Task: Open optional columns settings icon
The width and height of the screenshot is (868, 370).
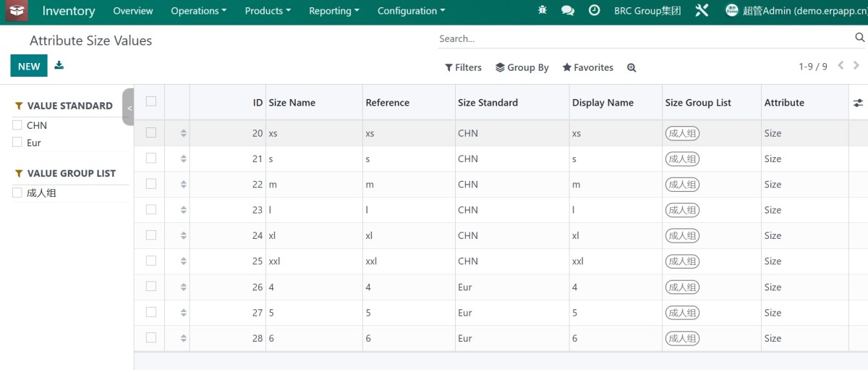Action: tap(858, 103)
